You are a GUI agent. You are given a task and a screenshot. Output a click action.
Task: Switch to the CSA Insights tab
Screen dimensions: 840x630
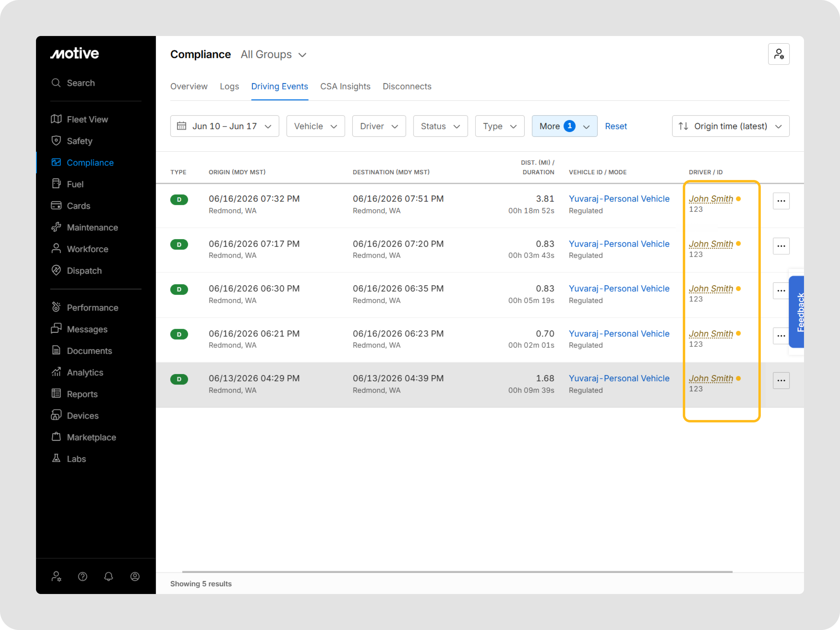[345, 86]
